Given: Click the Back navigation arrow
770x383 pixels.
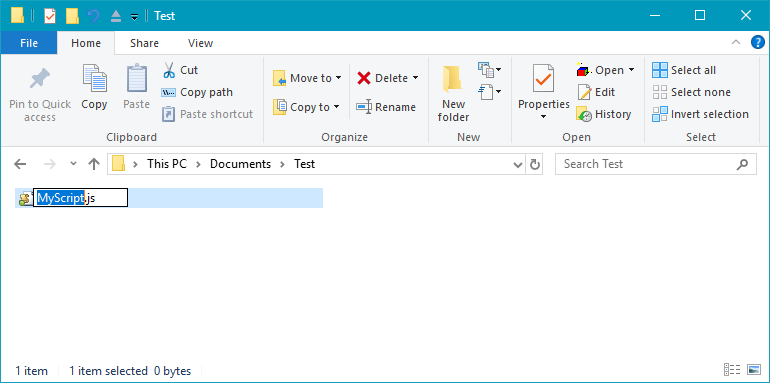Looking at the screenshot, I should tap(20, 164).
